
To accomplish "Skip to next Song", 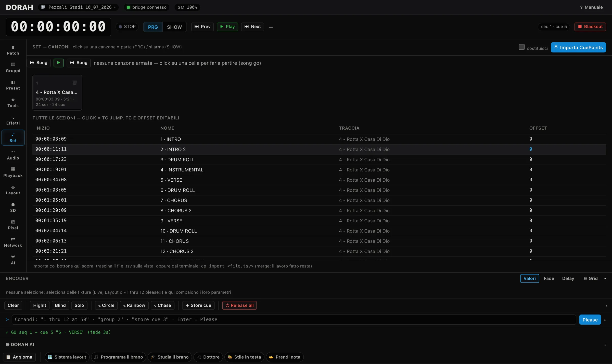I will (x=79, y=63).
